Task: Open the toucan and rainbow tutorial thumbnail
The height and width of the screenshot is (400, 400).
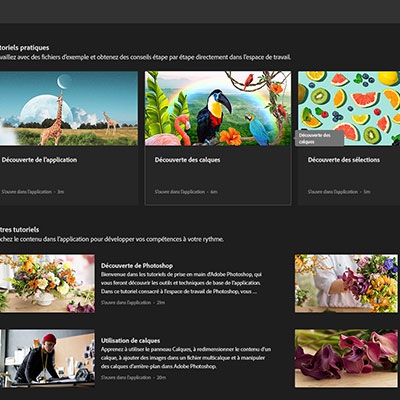Action: (218, 108)
